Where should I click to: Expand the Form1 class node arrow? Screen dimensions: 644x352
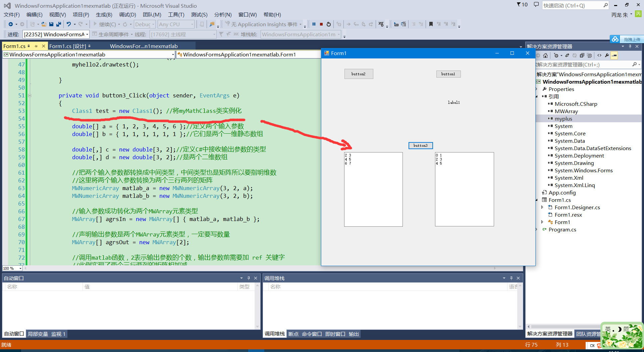[x=542, y=222]
